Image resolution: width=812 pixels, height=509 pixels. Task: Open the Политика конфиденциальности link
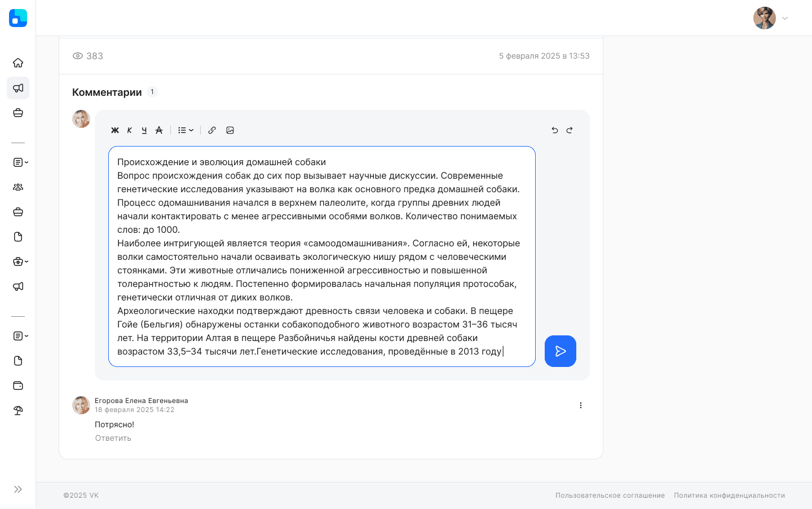pos(729,495)
